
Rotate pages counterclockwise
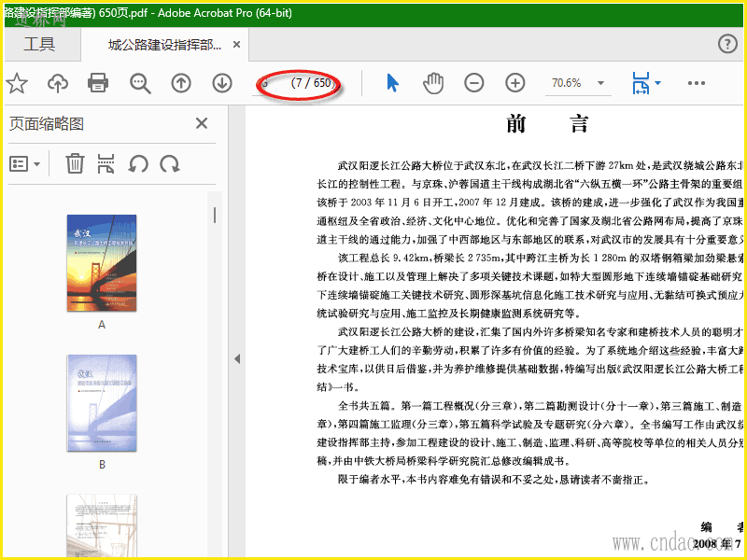pos(138,164)
